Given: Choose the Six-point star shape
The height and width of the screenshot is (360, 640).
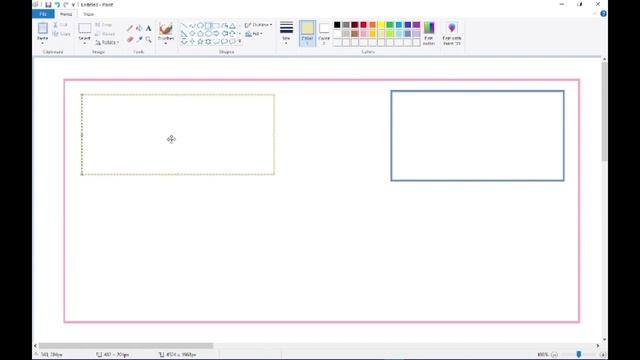Looking at the screenshot, I should point(208,41).
